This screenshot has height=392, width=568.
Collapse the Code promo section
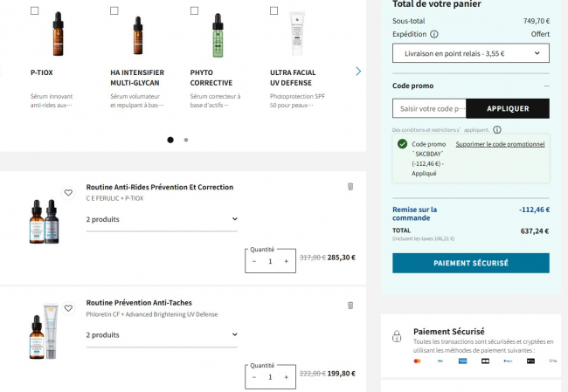pos(546,86)
